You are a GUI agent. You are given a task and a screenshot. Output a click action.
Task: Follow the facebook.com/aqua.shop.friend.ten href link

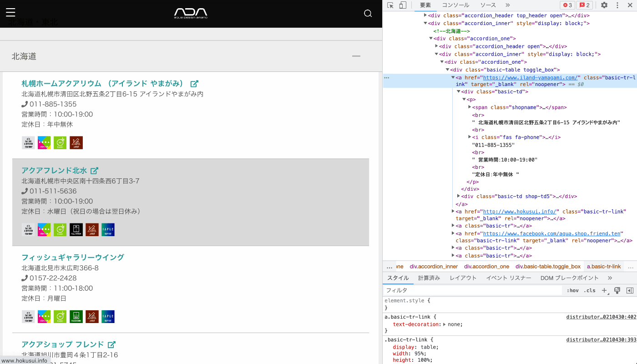point(552,233)
